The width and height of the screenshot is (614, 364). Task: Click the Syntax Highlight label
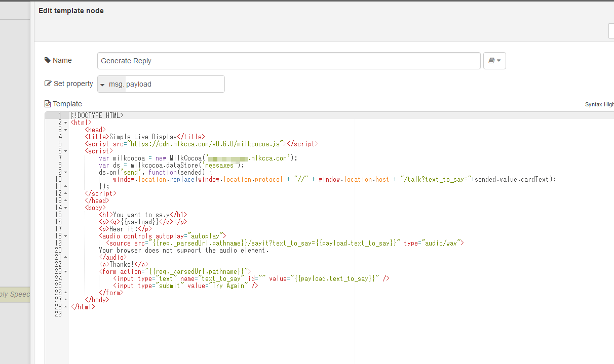click(599, 104)
